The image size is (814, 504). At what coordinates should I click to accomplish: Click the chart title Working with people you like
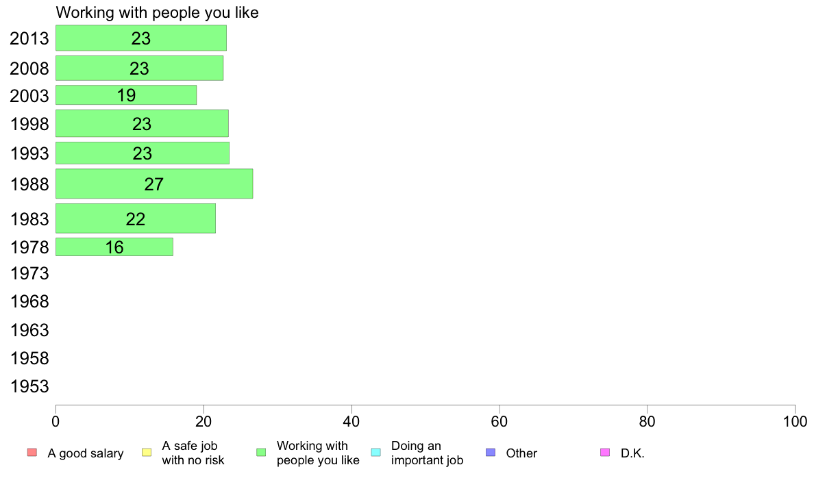(x=158, y=12)
